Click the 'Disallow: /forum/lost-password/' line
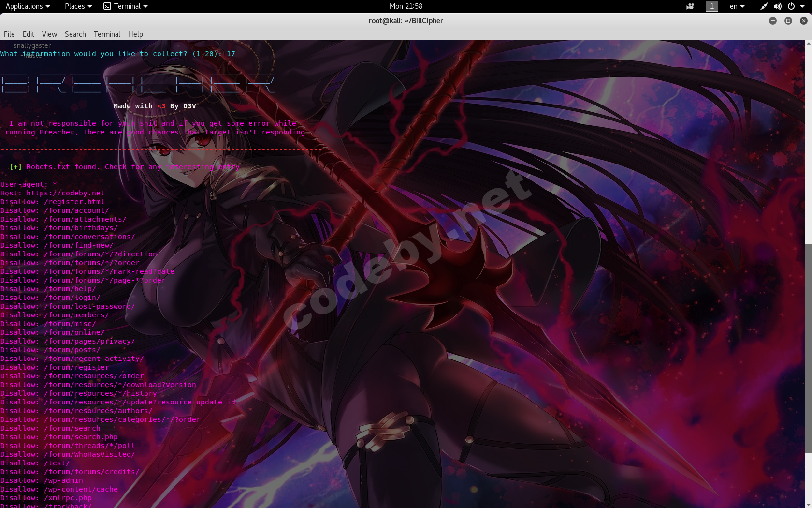This screenshot has height=508, width=812. point(68,306)
